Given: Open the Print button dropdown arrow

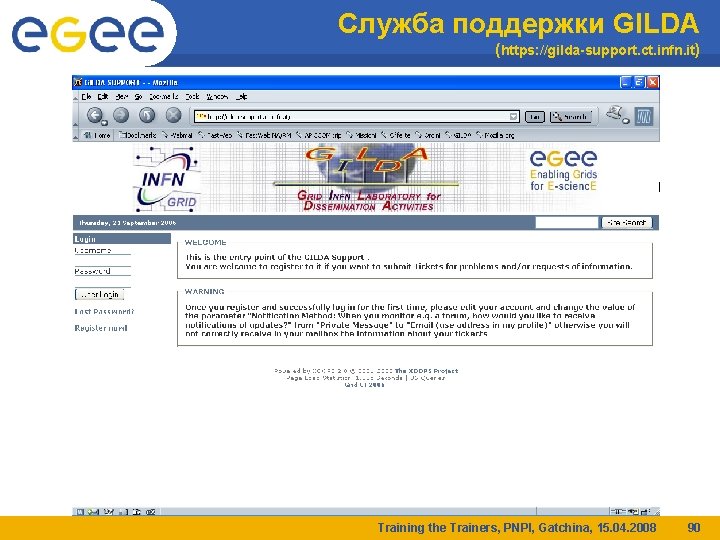Looking at the screenshot, I should click(626, 121).
